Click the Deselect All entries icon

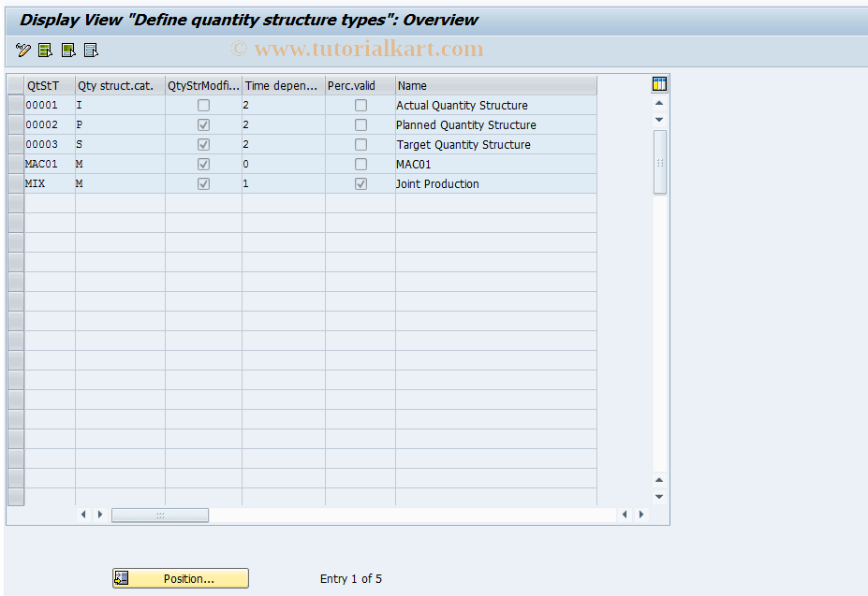point(90,50)
